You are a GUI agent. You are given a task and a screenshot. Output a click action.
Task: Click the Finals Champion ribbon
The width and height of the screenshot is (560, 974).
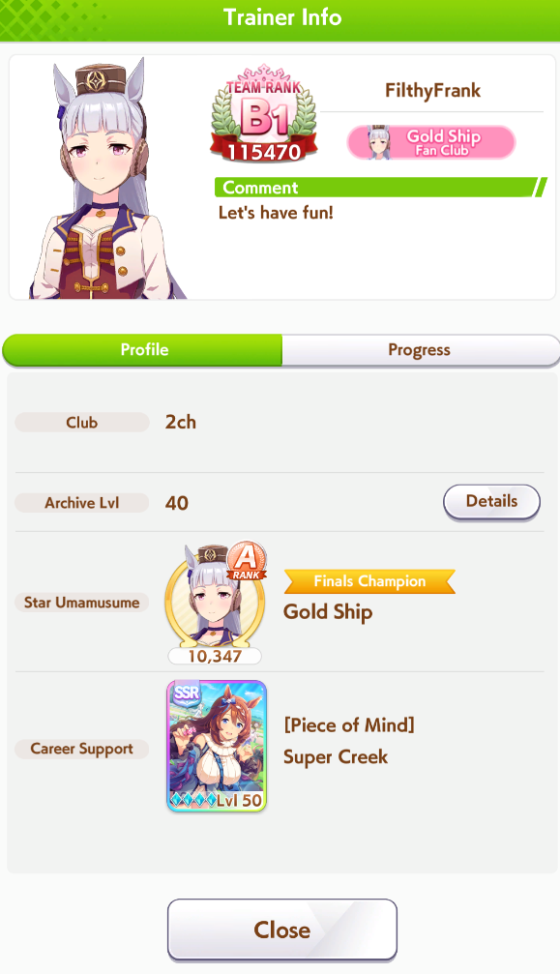[x=369, y=581]
